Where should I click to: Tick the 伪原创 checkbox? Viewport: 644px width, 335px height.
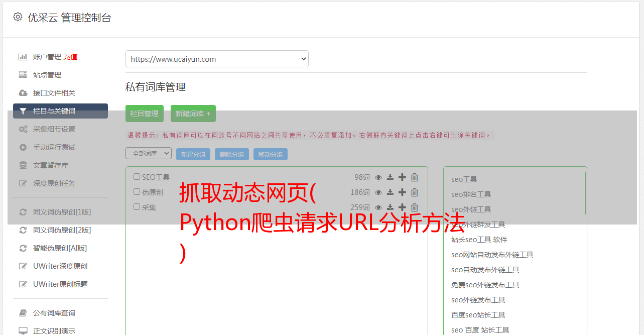click(137, 192)
